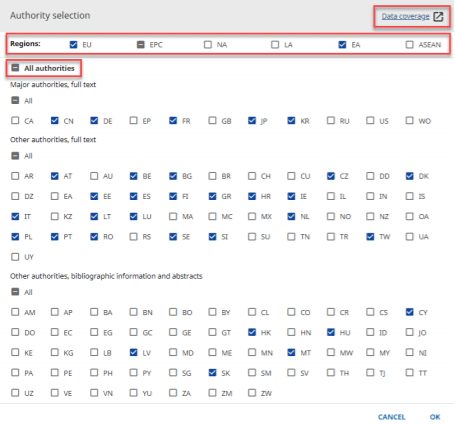
Task: Uncheck the CY authority checkbox
Action: tap(409, 312)
